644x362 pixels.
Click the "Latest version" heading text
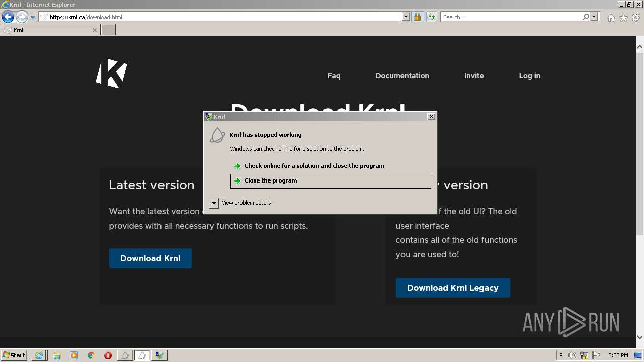tap(151, 185)
